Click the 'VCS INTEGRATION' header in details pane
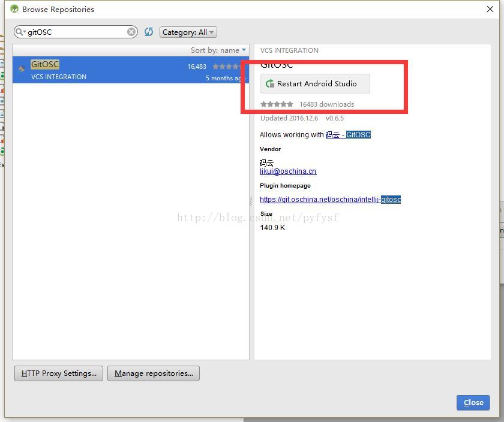The height and width of the screenshot is (422, 504). pos(289,50)
